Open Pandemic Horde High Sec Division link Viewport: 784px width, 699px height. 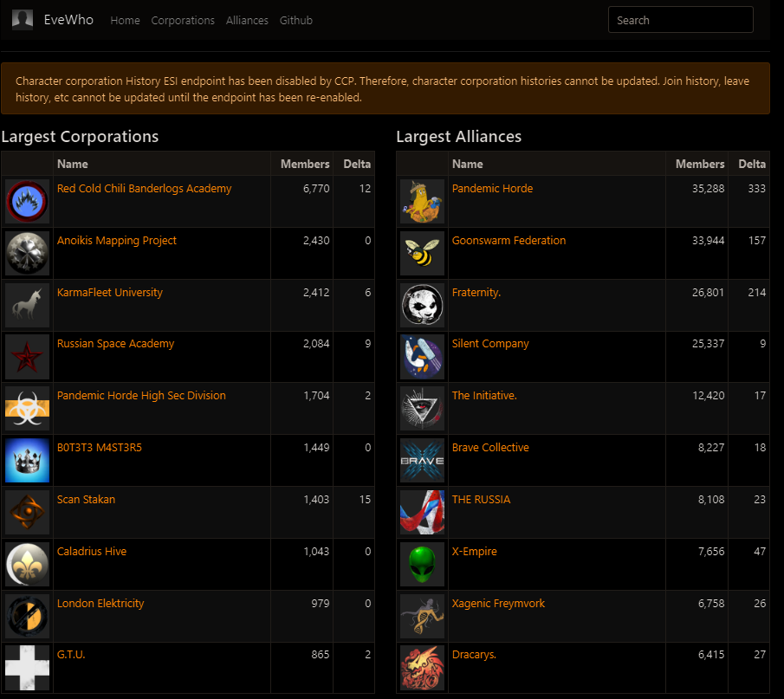141,396
